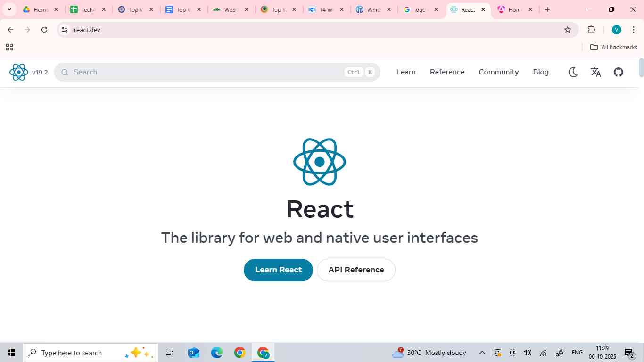The image size is (644, 362).
Task: Open the Chrome extensions puzzle icon
Action: pos(591,29)
